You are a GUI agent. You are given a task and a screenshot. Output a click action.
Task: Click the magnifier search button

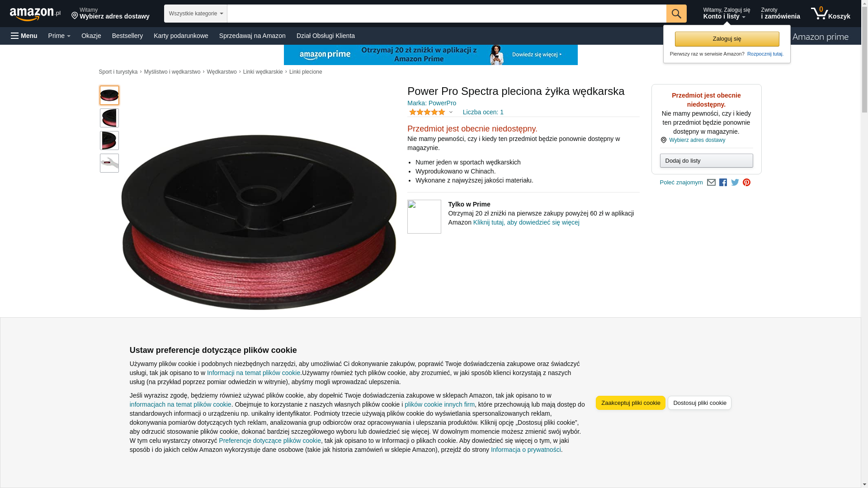pos(676,14)
